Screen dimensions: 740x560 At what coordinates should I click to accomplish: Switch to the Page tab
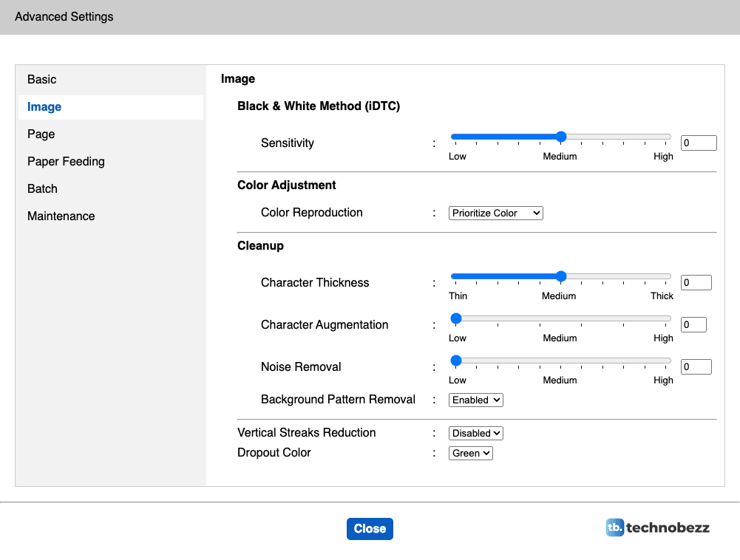[x=110, y=134]
